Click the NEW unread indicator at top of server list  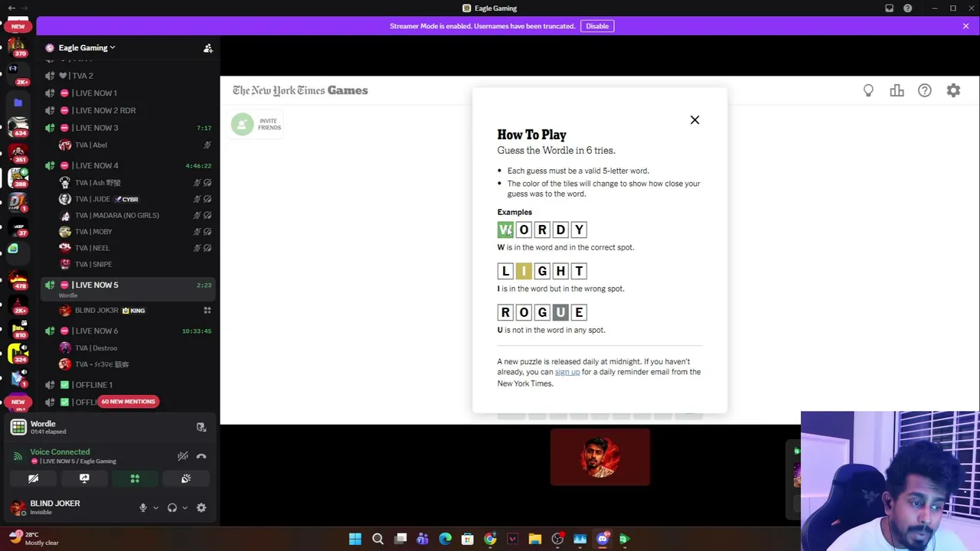click(18, 26)
